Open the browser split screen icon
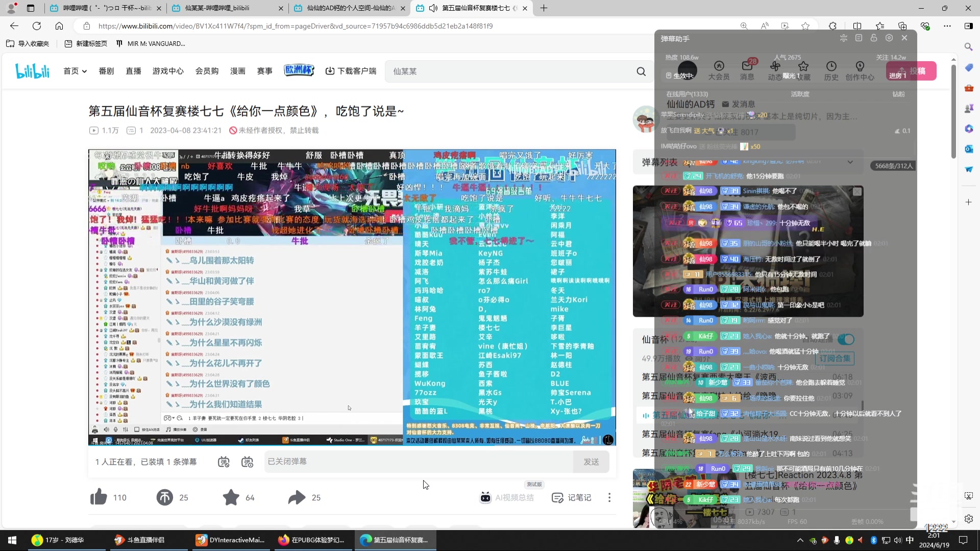980x551 pixels. point(857,26)
